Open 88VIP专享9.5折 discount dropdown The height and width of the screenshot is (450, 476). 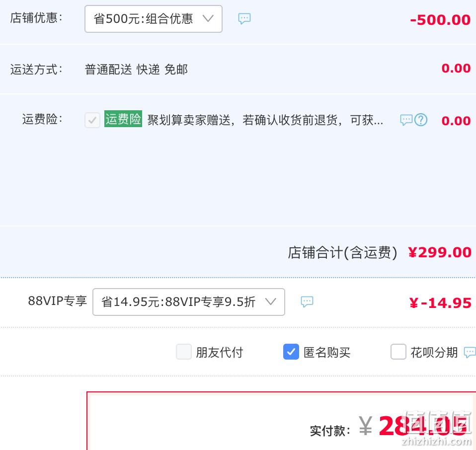coord(188,302)
